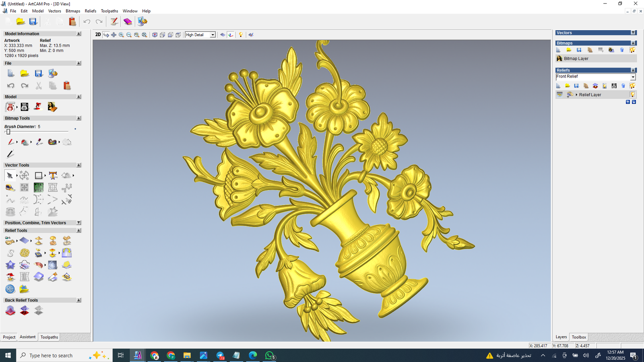Open the Notes icon in main toolbar
Viewport: 644px width, 362px height.
click(114, 22)
